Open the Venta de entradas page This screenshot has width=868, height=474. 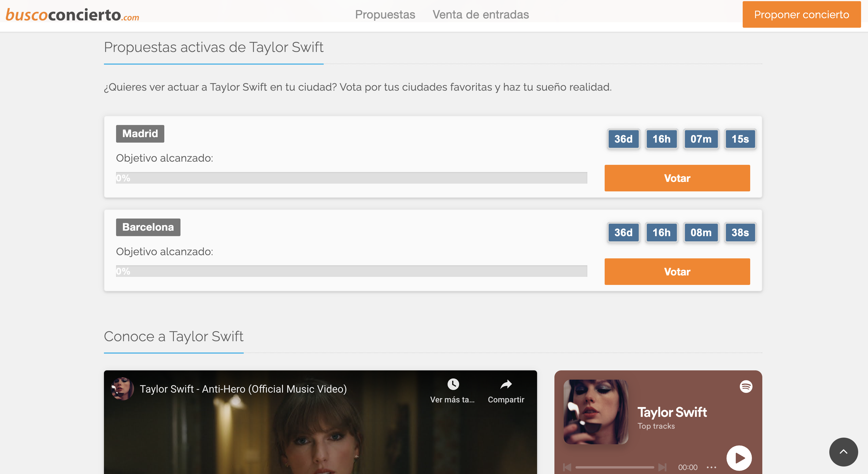pos(480,14)
